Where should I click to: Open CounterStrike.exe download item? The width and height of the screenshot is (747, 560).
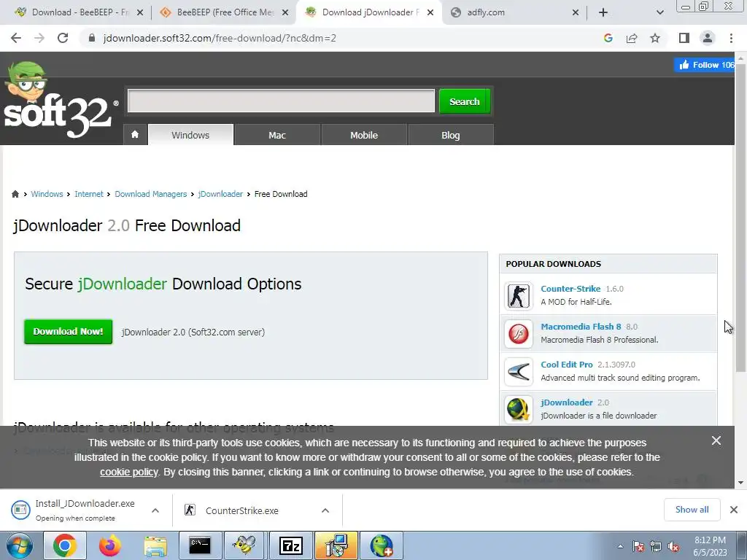click(x=242, y=510)
